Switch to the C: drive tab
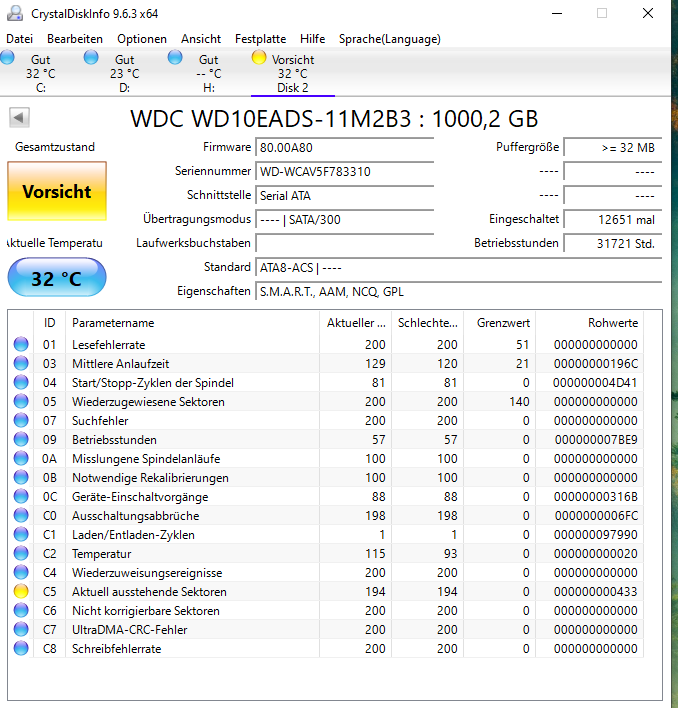The height and width of the screenshot is (708, 678). click(41, 73)
